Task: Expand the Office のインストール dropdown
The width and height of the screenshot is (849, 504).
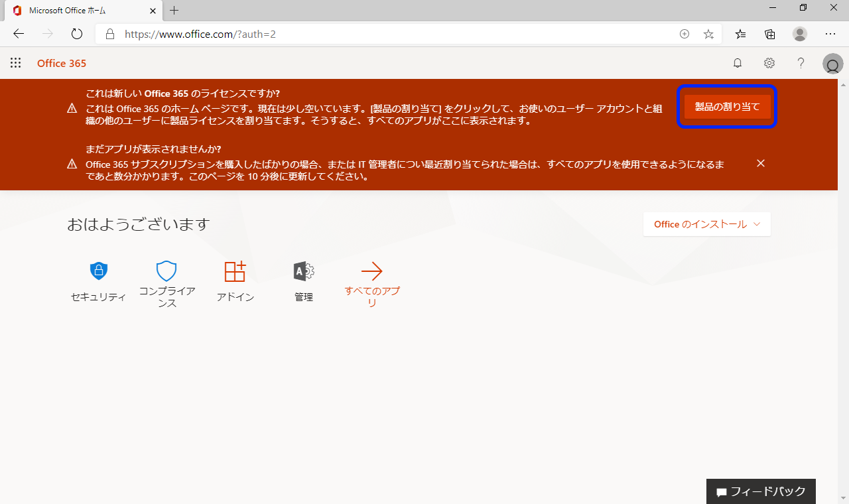Action: (x=707, y=224)
